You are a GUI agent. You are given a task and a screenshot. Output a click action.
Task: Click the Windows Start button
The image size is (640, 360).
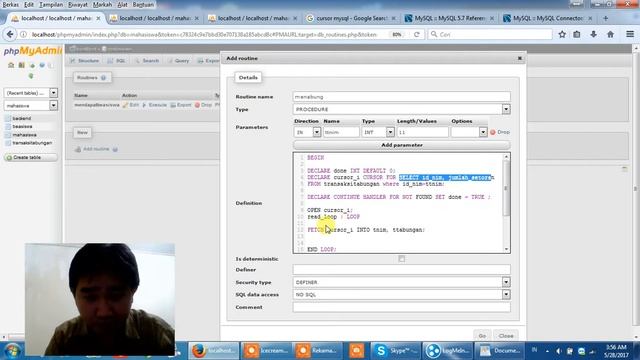point(12,351)
